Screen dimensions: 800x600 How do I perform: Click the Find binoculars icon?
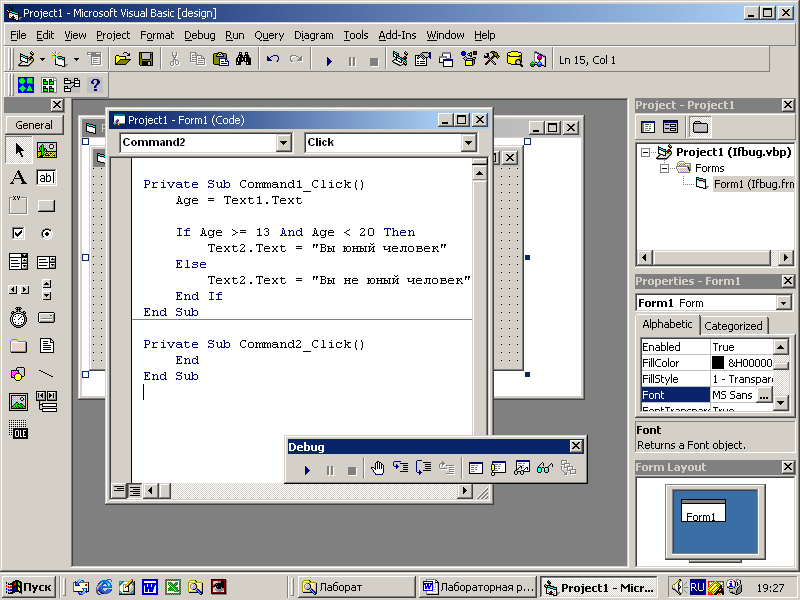point(243,60)
